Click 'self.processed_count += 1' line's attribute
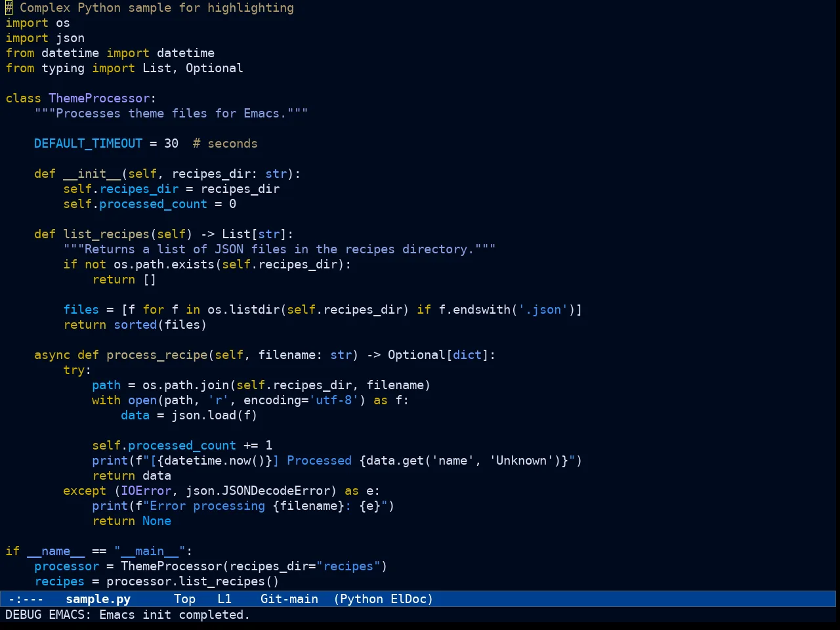 click(182, 446)
